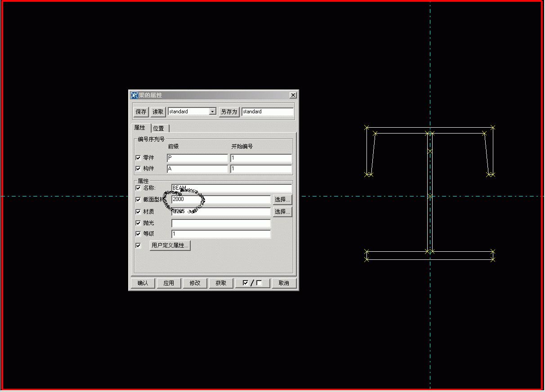Click the Save As name field containing standard
This screenshot has width=545, height=392.
click(268, 111)
